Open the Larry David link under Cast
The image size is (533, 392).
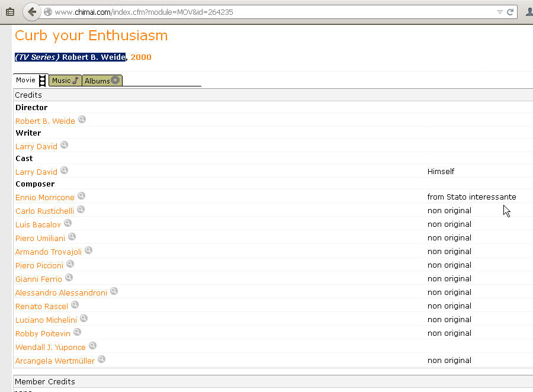(36, 172)
